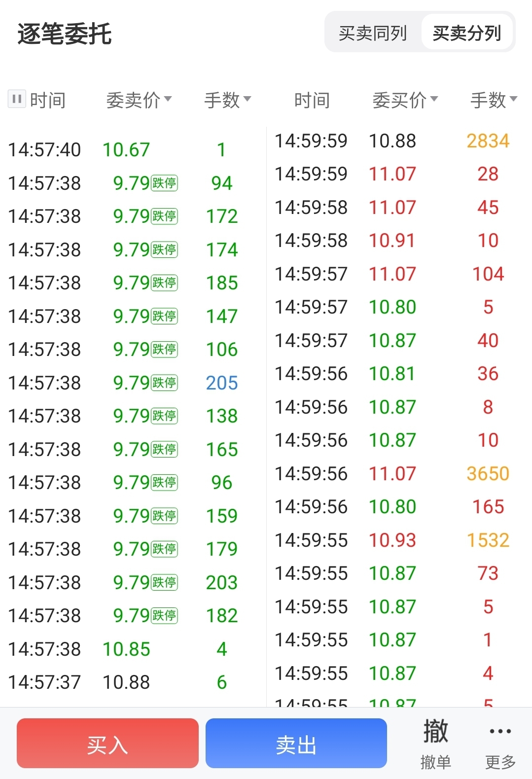Switch to 买卖同列 combined view
This screenshot has height=779, width=532.
coord(373,33)
